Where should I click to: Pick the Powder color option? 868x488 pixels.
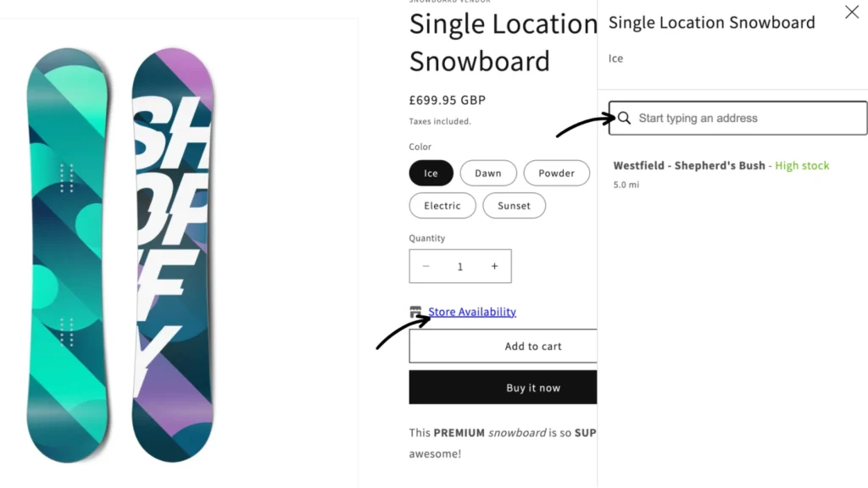tap(556, 174)
